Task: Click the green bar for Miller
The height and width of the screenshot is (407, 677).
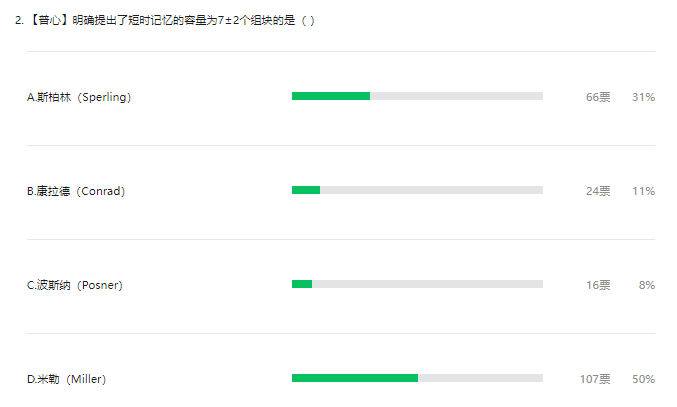Action: [x=355, y=378]
